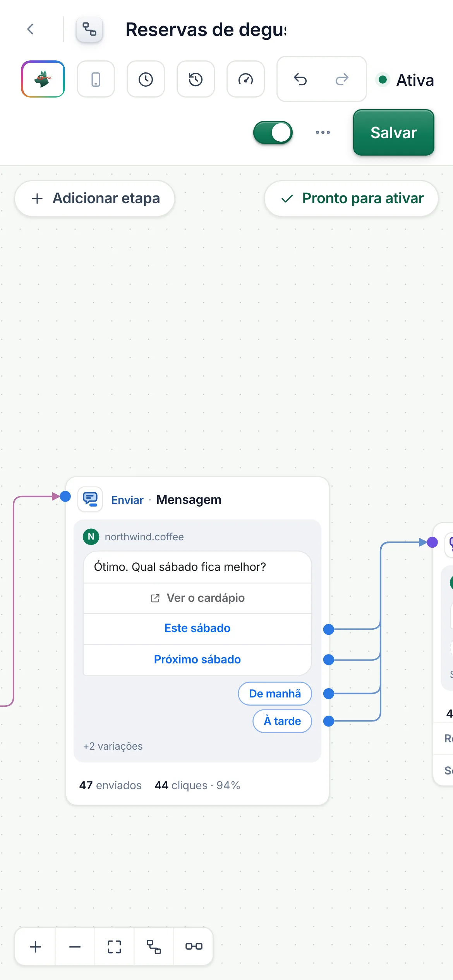Open version history icon
453x980 pixels.
point(196,79)
